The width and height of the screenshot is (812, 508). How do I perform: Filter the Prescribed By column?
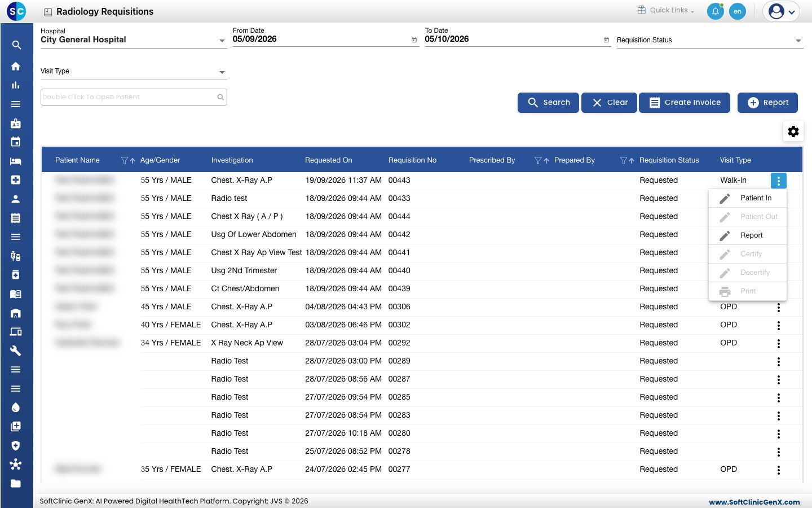(538, 160)
